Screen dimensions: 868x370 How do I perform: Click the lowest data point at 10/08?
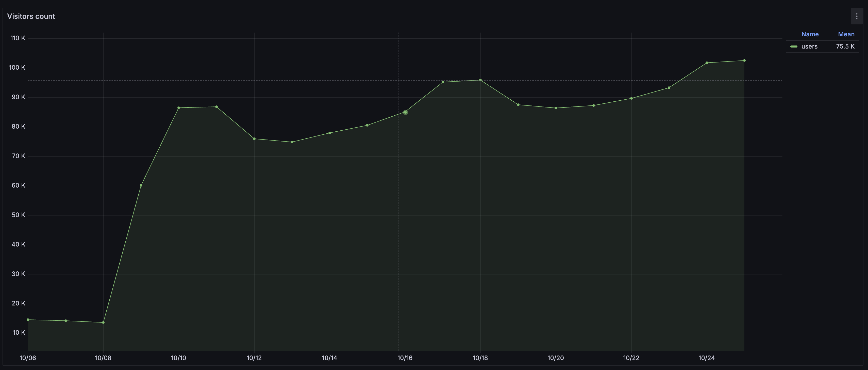[103, 322]
